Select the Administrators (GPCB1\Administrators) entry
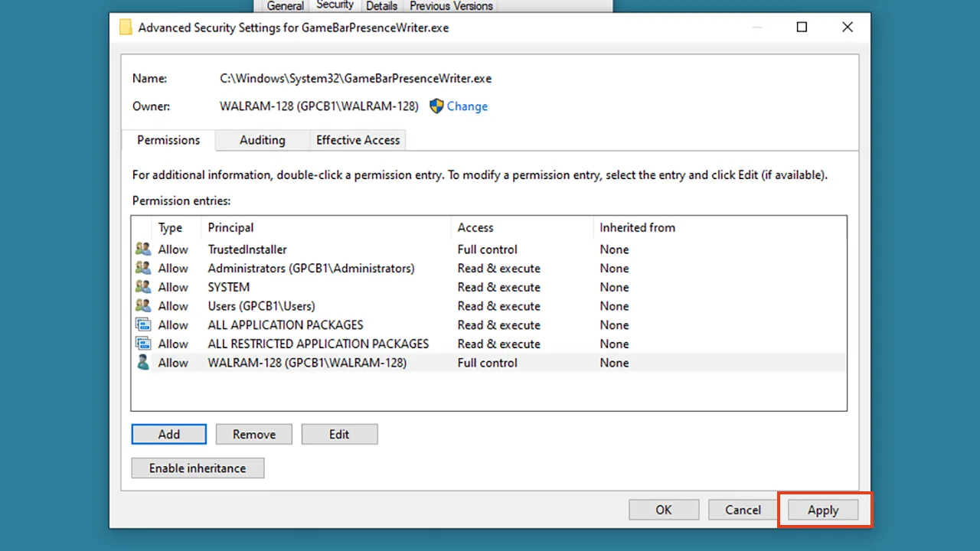The image size is (980, 551). click(x=488, y=269)
